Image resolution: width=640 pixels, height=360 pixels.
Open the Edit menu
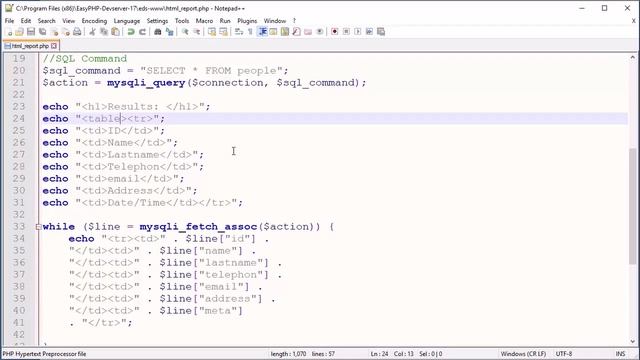point(26,21)
